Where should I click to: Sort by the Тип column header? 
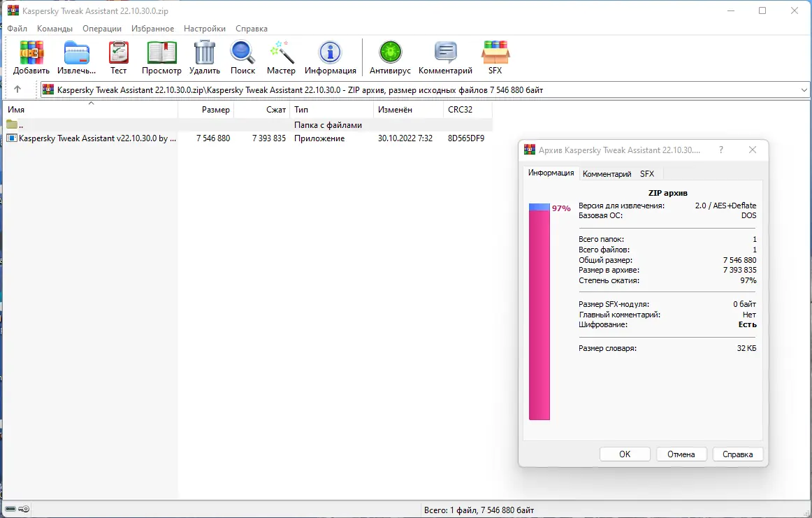point(331,109)
